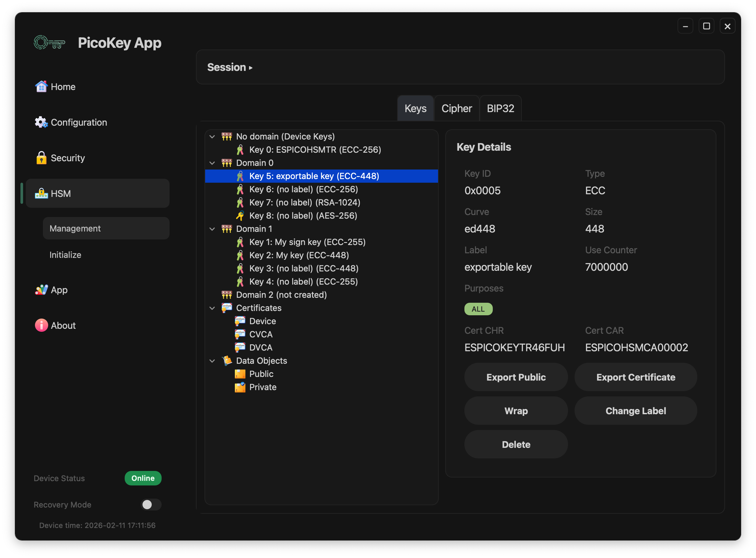756x558 pixels.
Task: Open the Initialize submenu item
Action: tap(65, 255)
